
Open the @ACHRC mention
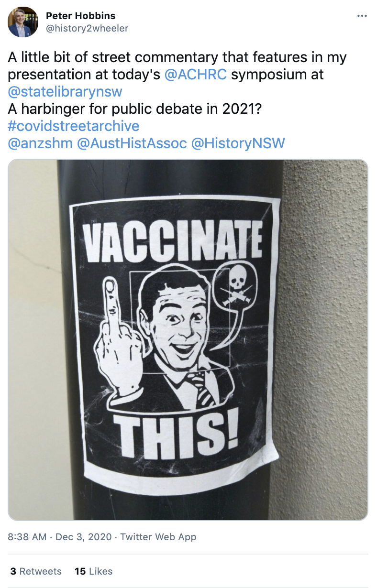[x=195, y=75]
